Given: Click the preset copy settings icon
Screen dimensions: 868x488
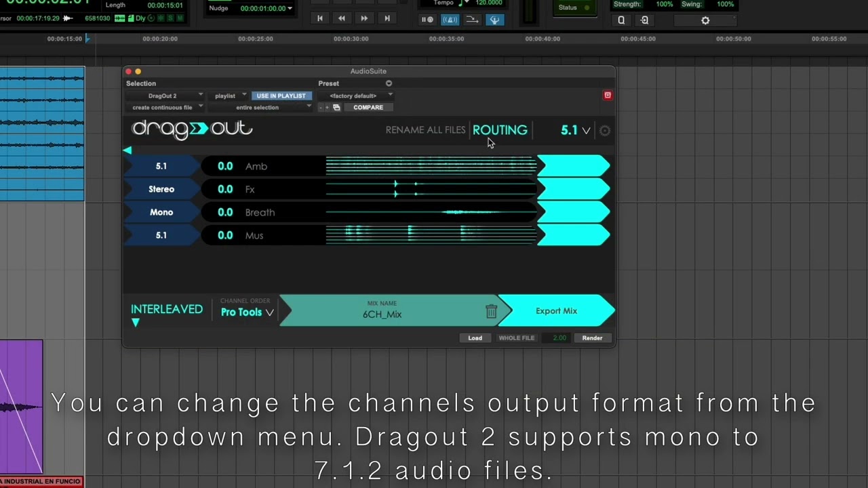Looking at the screenshot, I should coord(336,108).
